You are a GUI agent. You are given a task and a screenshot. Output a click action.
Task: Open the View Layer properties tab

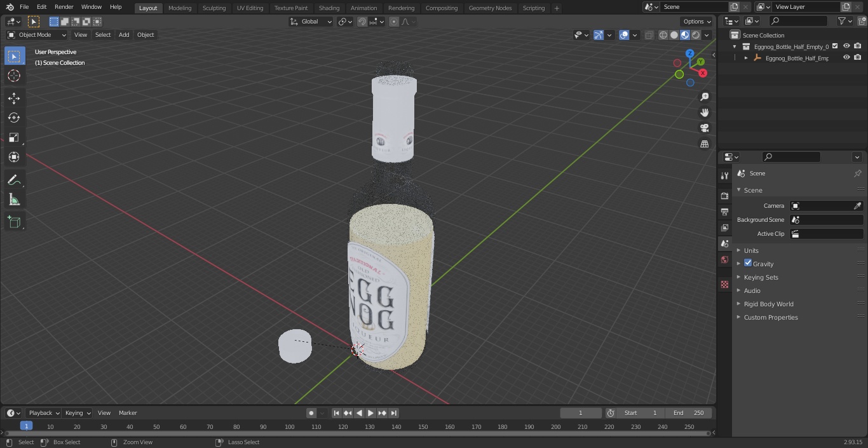point(724,227)
